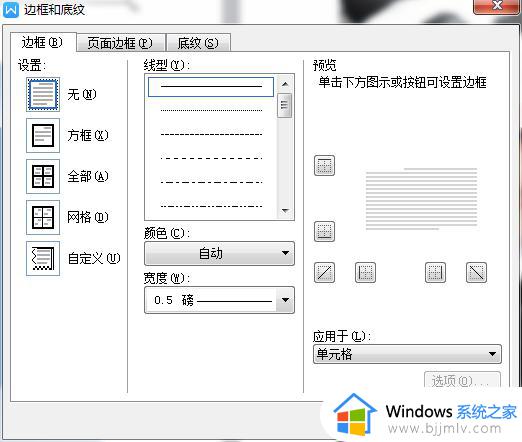Choose the 自定义 (Custom) border setting icon

click(x=43, y=258)
